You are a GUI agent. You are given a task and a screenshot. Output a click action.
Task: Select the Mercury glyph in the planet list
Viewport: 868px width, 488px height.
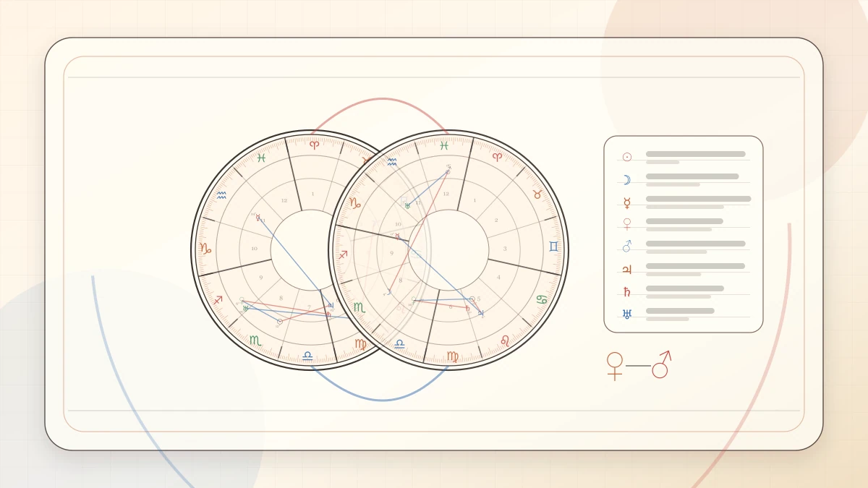coord(627,202)
